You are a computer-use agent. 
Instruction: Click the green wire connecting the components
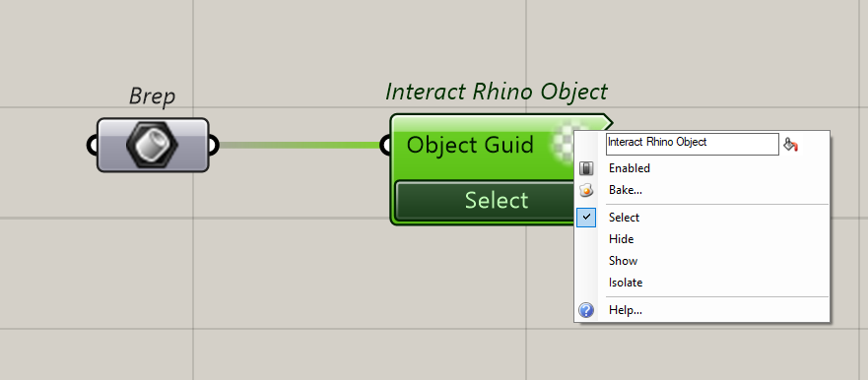point(300,146)
